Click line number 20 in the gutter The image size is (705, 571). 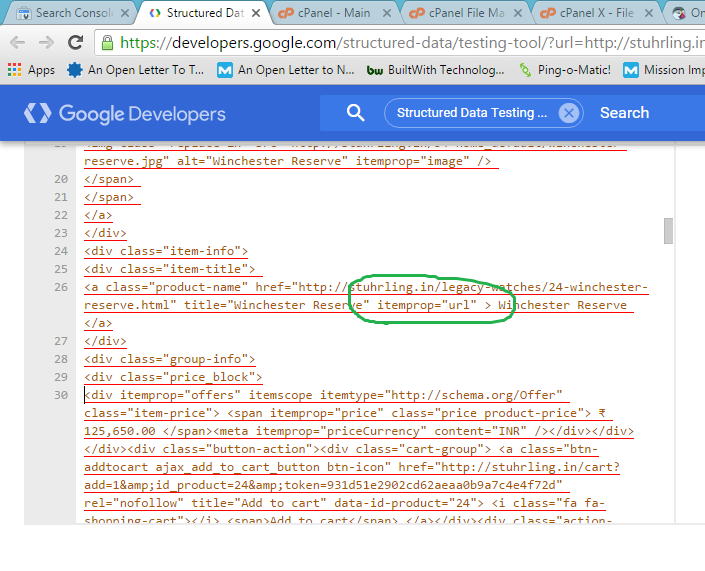click(x=61, y=179)
